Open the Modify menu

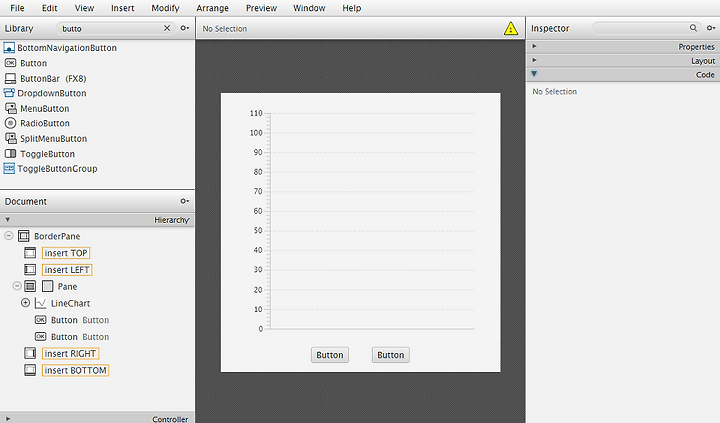pyautogui.click(x=165, y=8)
